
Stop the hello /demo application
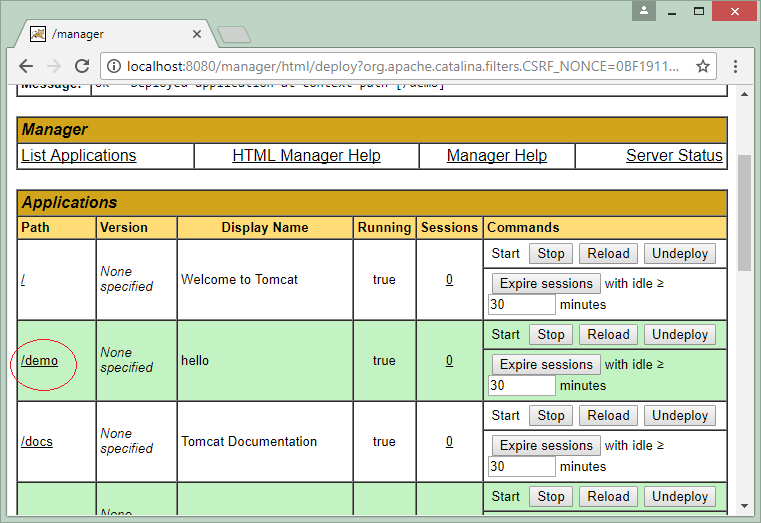551,335
